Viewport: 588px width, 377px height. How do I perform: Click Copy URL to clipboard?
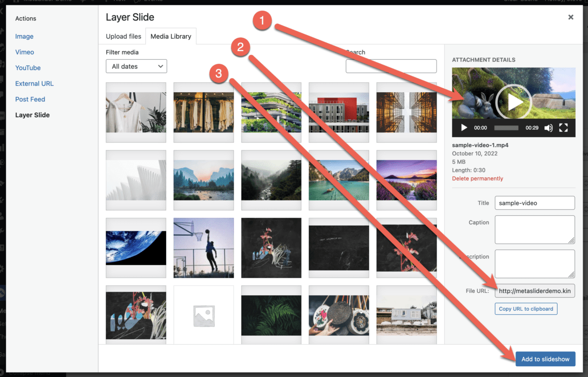coord(526,308)
